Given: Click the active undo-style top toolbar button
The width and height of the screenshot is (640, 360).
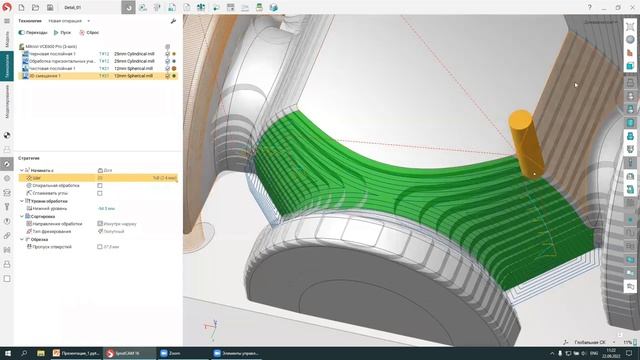Looking at the screenshot, I should pos(128,7).
